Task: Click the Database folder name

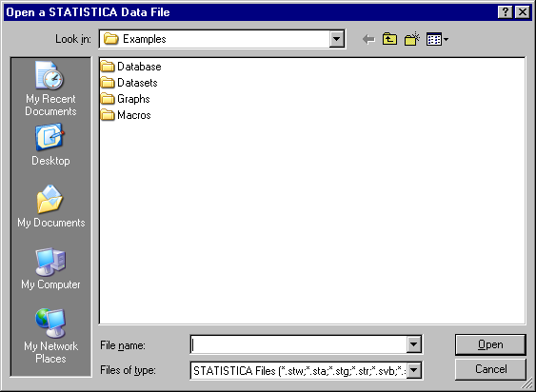Action: click(139, 67)
